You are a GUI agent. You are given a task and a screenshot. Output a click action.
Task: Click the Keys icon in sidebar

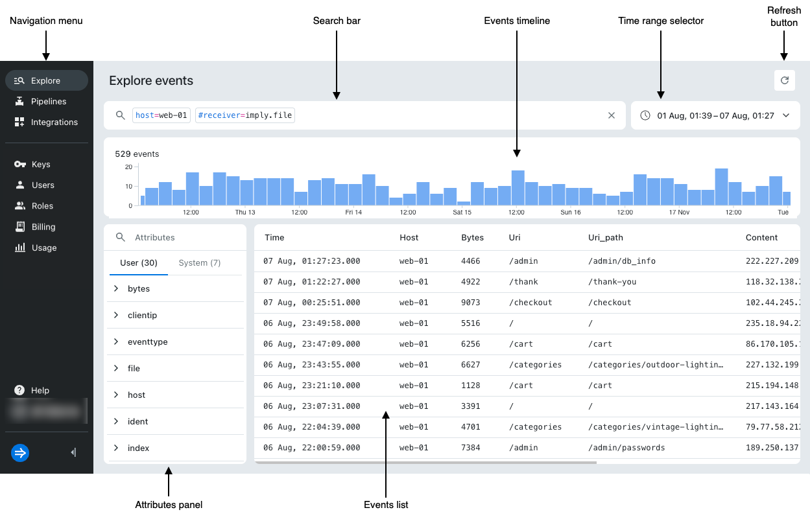tap(19, 165)
